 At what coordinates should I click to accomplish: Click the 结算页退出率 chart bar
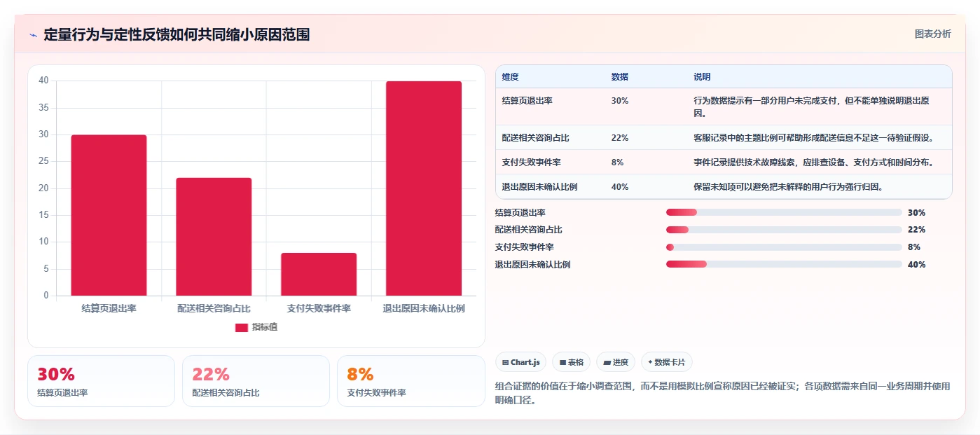tap(109, 215)
